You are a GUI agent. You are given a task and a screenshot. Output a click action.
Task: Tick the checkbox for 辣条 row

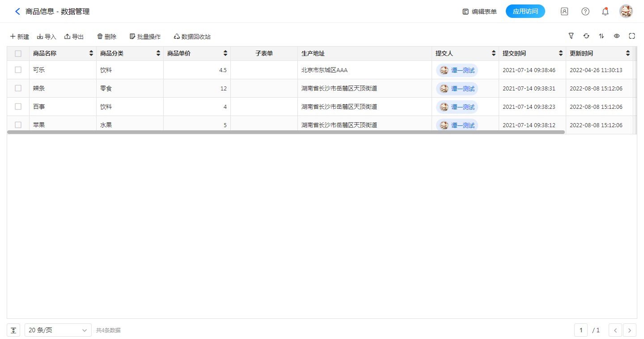point(18,88)
